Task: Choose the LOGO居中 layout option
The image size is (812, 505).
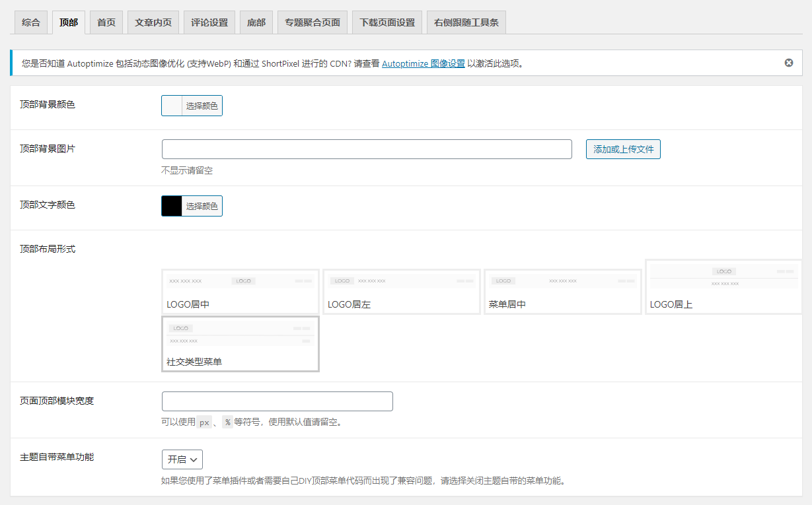Action: click(240, 292)
